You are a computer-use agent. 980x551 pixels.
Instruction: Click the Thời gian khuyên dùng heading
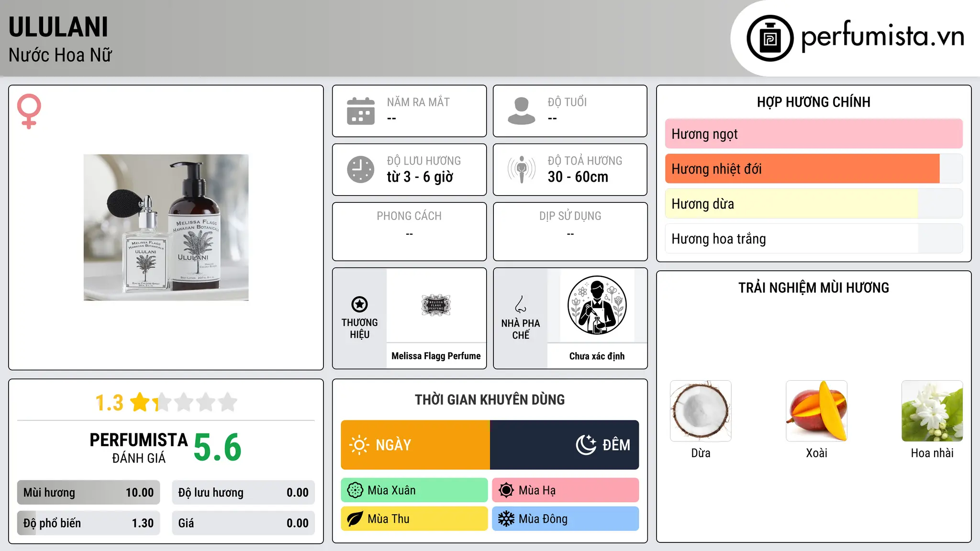pyautogui.click(x=490, y=399)
